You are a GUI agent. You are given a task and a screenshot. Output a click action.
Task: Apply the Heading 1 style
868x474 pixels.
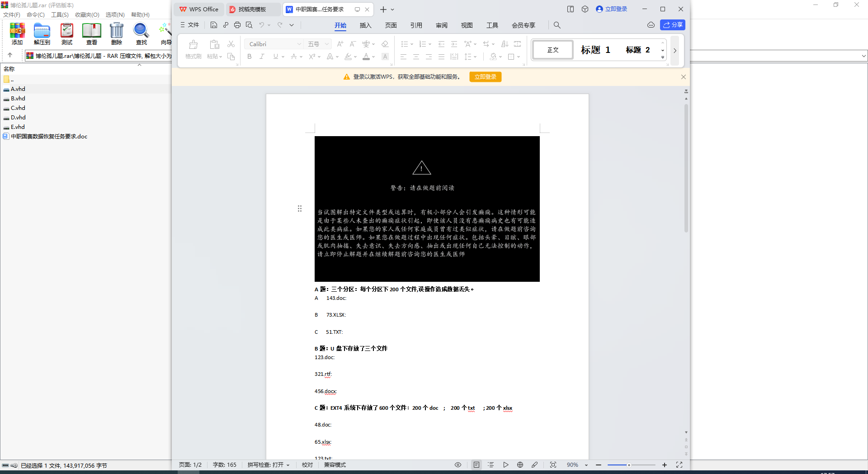[595, 50]
